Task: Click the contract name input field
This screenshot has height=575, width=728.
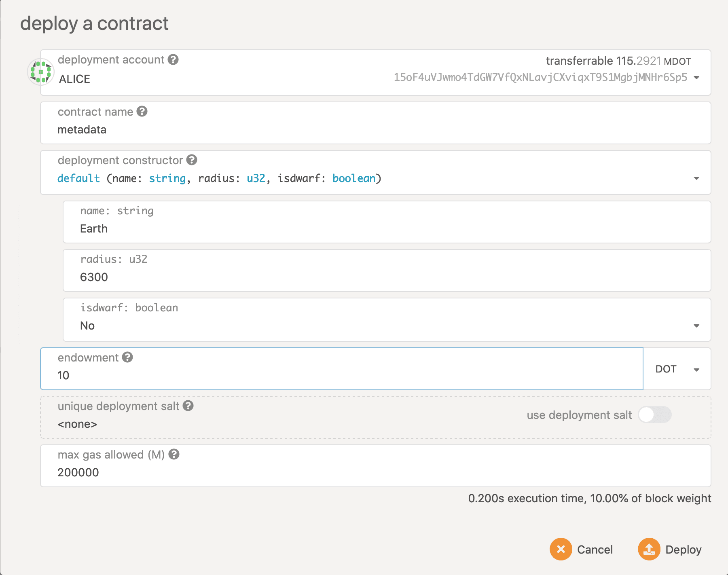Action: point(283,130)
